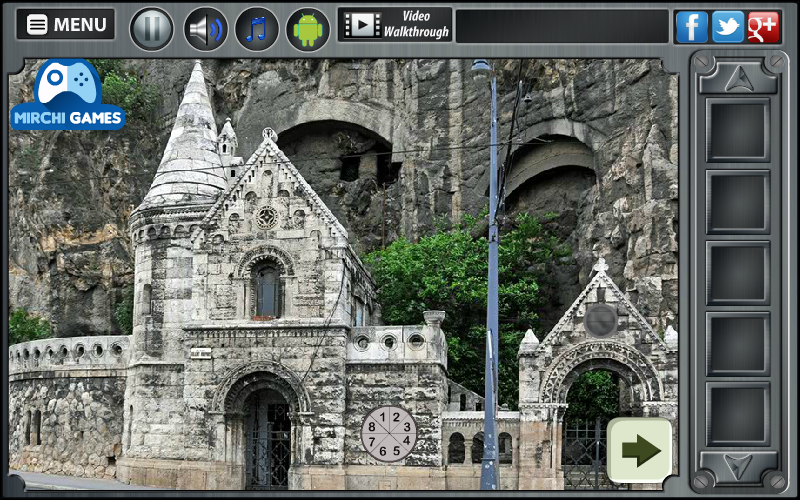Pause the game
800x500 pixels.
tap(152, 28)
